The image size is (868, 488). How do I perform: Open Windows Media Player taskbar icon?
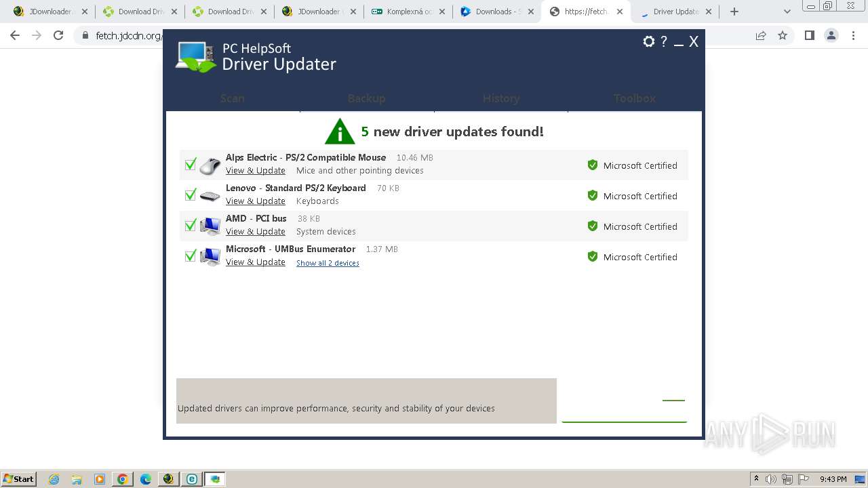tap(100, 479)
